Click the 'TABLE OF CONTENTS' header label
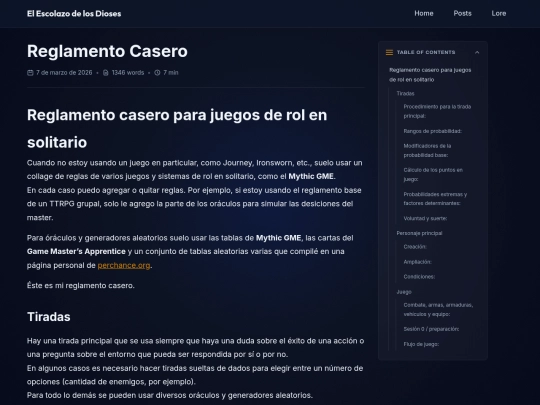 click(x=426, y=52)
